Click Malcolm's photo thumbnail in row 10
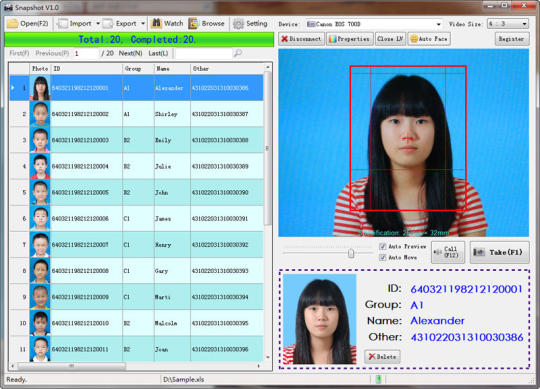 [40, 323]
